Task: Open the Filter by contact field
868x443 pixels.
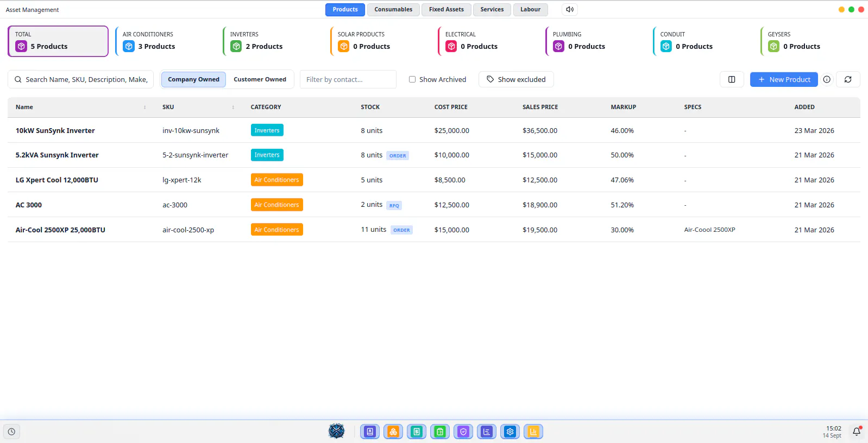Action: 348,79
